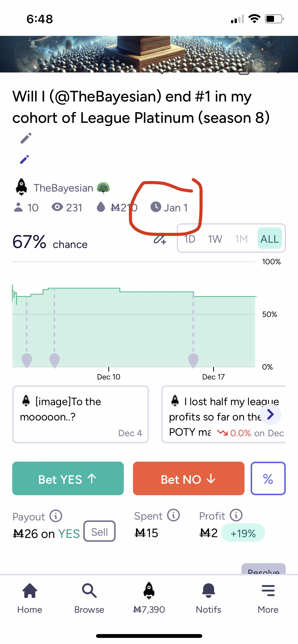
Task: Go to the Home tab
Action: 30,590
